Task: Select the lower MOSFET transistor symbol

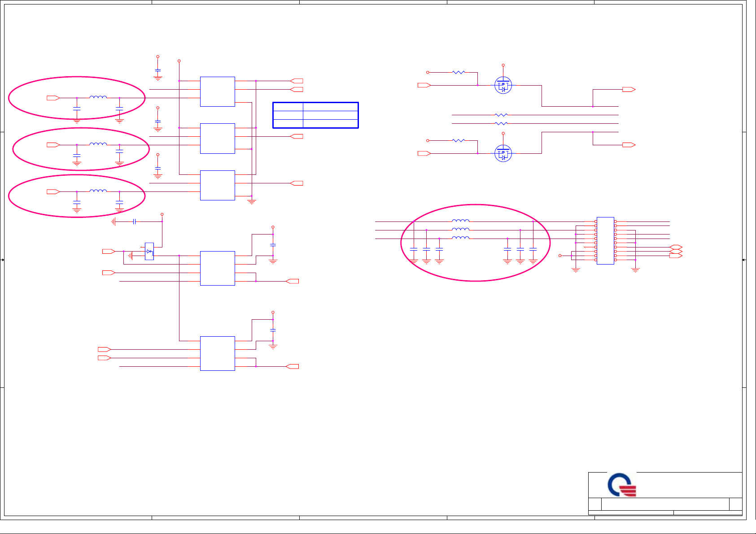Action: tap(503, 153)
